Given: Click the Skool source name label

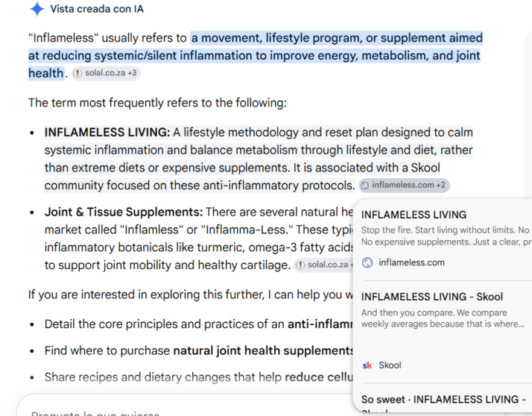Looking at the screenshot, I should coord(390,366).
